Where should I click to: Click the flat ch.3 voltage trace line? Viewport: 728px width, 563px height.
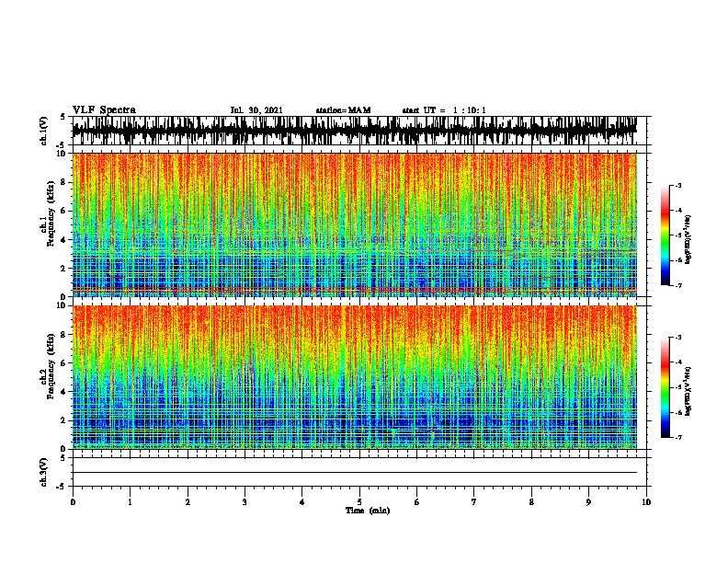[x=355, y=473]
